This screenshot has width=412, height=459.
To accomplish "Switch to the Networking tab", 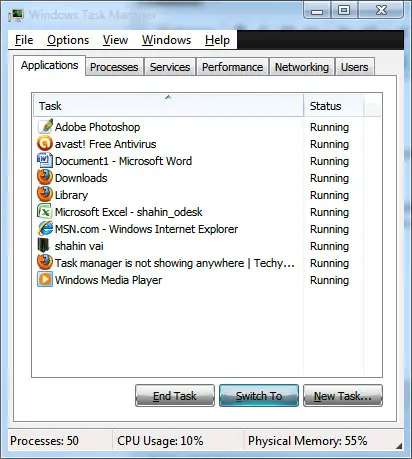I will [x=302, y=67].
